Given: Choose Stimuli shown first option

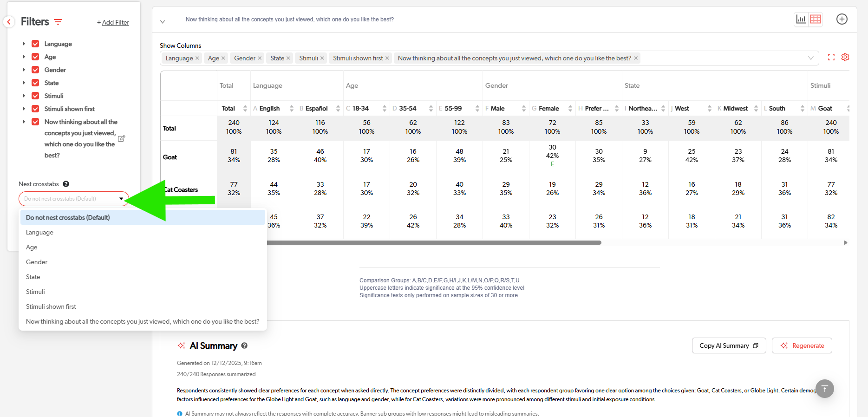Looking at the screenshot, I should point(51,306).
